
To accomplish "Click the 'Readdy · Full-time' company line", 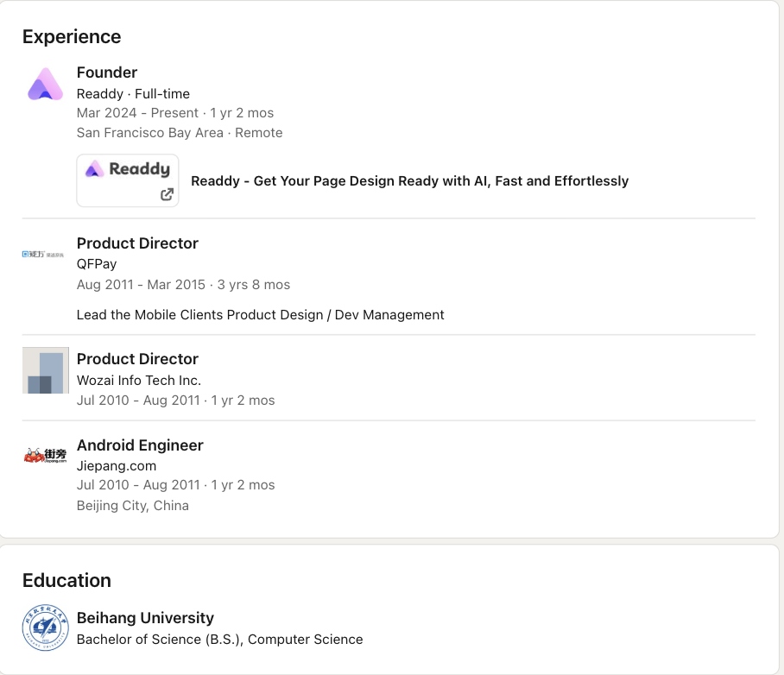I will pyautogui.click(x=133, y=94).
